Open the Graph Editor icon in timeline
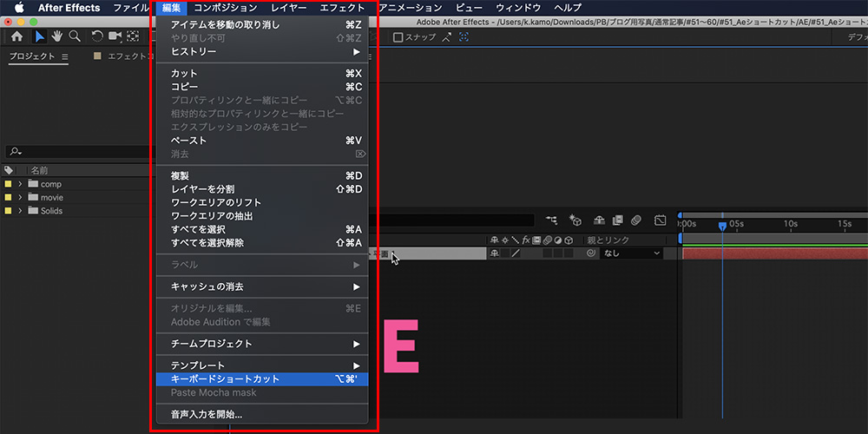This screenshot has height=434, width=868. click(660, 220)
